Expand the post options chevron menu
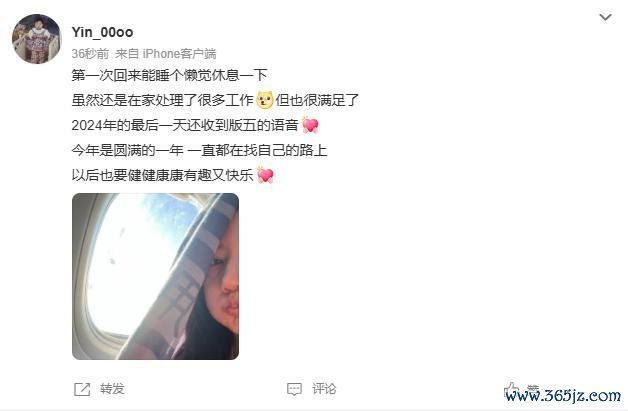Image resolution: width=628 pixels, height=411 pixels. [605, 17]
